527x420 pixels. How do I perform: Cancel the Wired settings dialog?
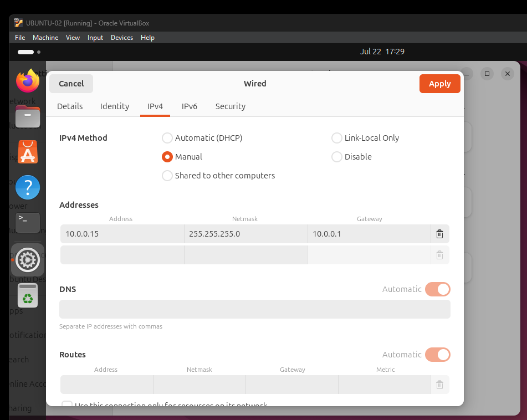71,84
